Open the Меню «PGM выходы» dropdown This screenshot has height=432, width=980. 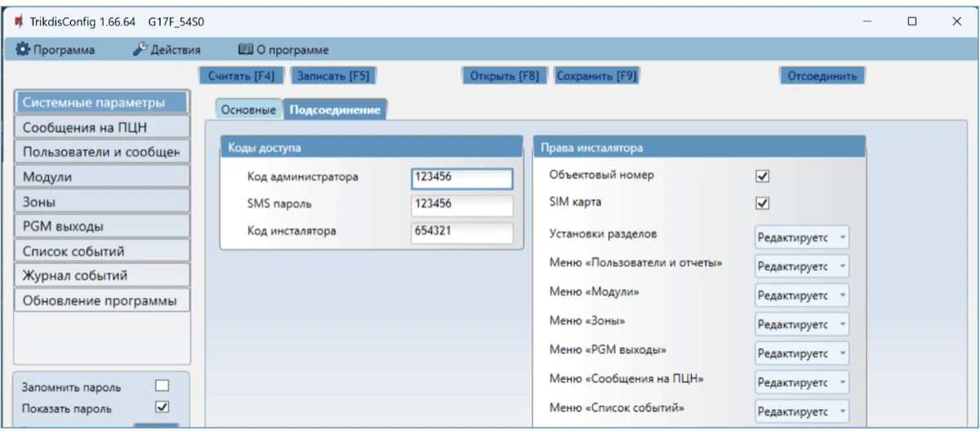801,353
